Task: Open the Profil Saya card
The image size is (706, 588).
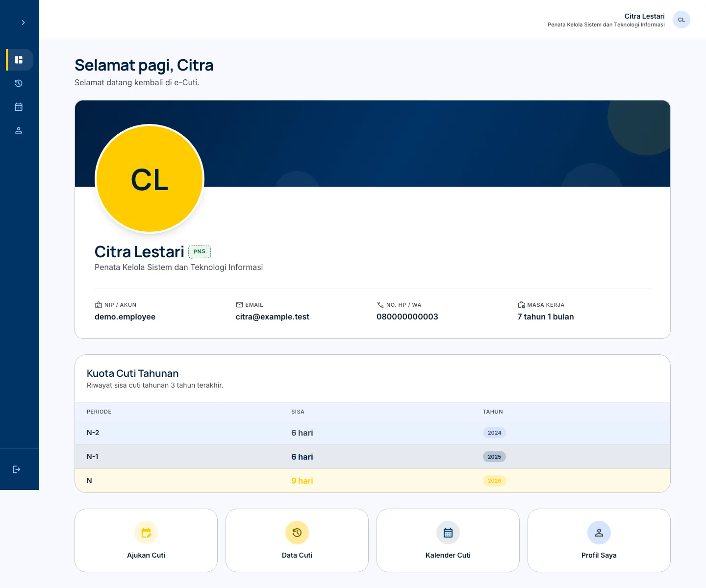Action: 599,540
